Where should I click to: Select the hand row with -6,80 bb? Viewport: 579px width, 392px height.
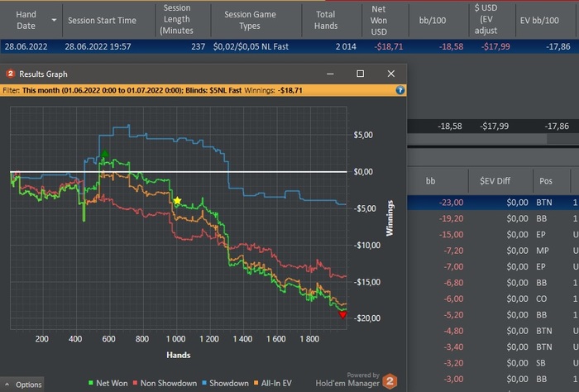[x=493, y=283]
